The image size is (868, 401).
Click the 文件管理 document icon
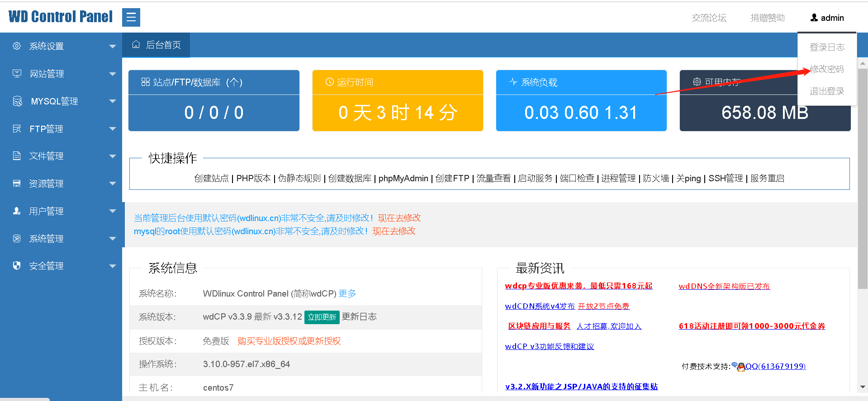click(17, 156)
